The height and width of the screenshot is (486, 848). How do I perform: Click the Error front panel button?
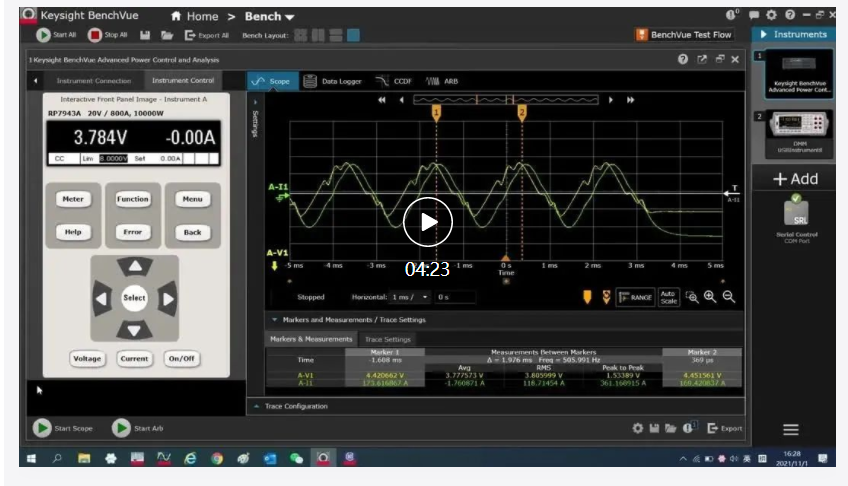click(132, 232)
